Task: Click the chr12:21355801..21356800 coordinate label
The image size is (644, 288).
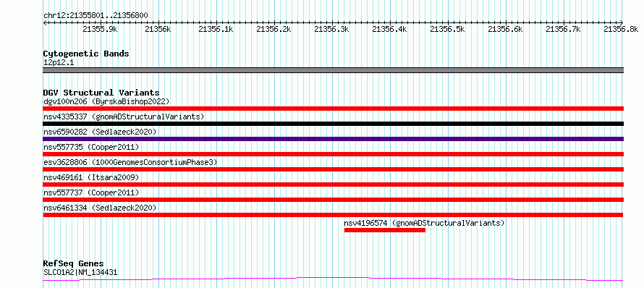Action: pyautogui.click(x=96, y=16)
